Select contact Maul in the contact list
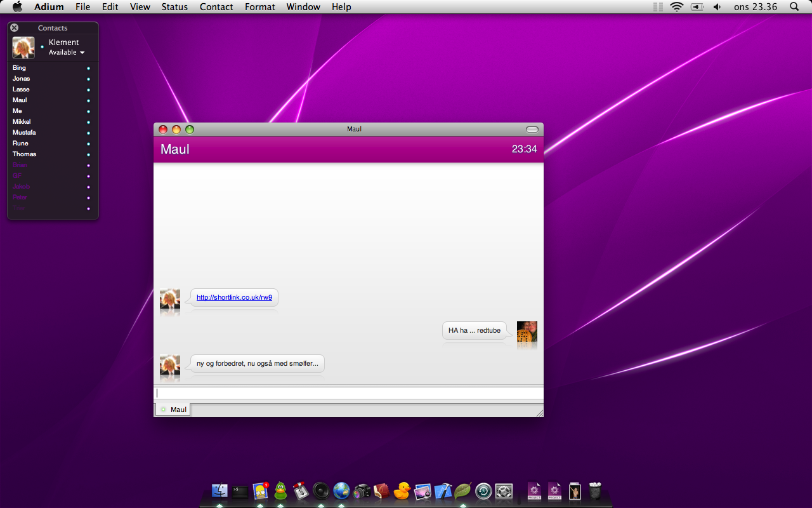812x508 pixels. point(51,100)
